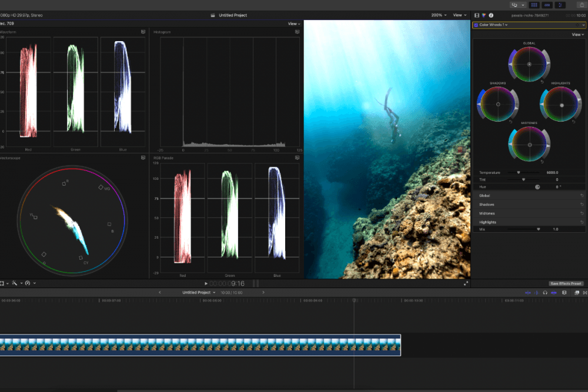Open the retime speed dropdown
Viewport: 588px width, 392px height.
(31, 283)
